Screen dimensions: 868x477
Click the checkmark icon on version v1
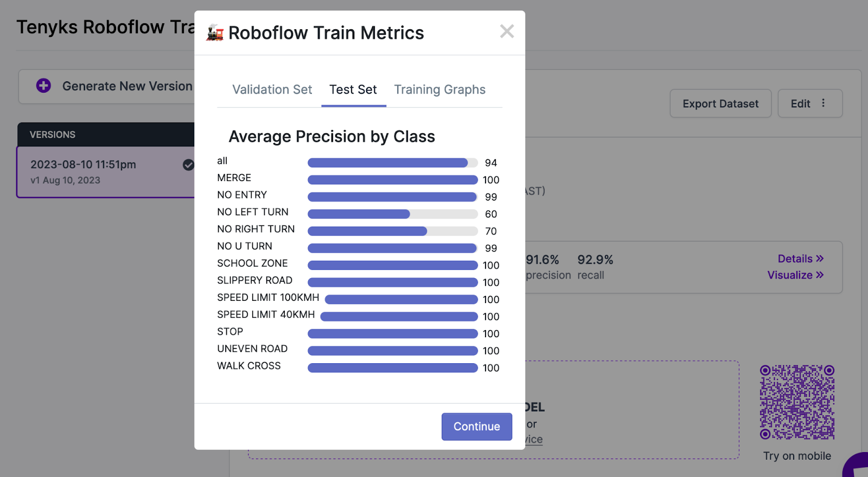[188, 165]
